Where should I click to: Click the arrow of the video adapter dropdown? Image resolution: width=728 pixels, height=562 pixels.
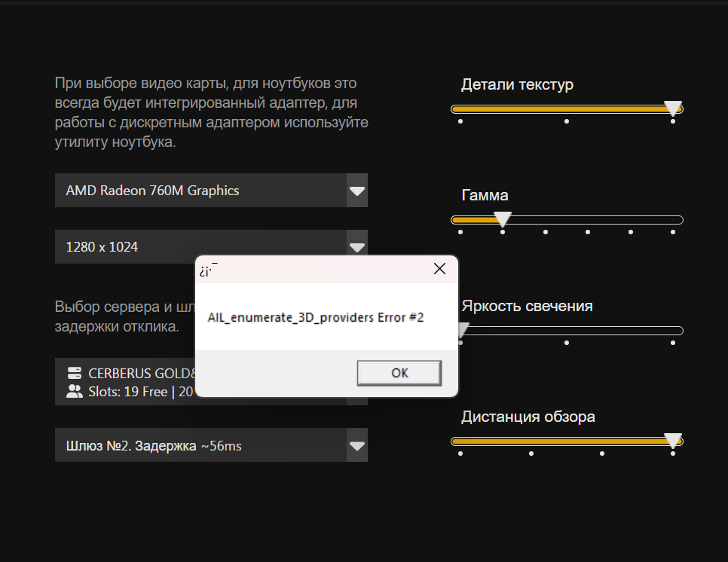(x=357, y=191)
